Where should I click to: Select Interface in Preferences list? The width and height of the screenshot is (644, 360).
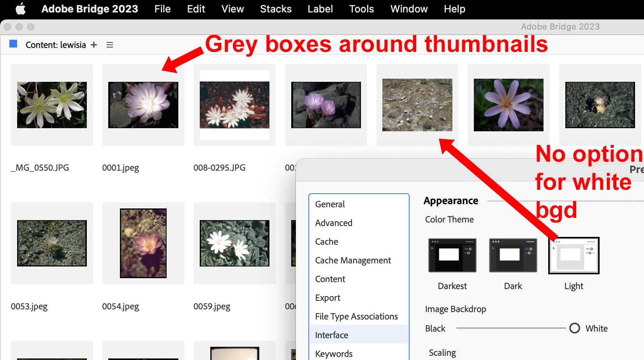(x=359, y=335)
